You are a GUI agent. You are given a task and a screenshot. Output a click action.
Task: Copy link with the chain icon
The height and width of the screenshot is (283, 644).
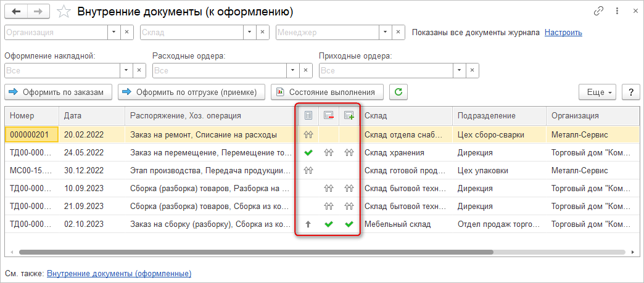(599, 11)
